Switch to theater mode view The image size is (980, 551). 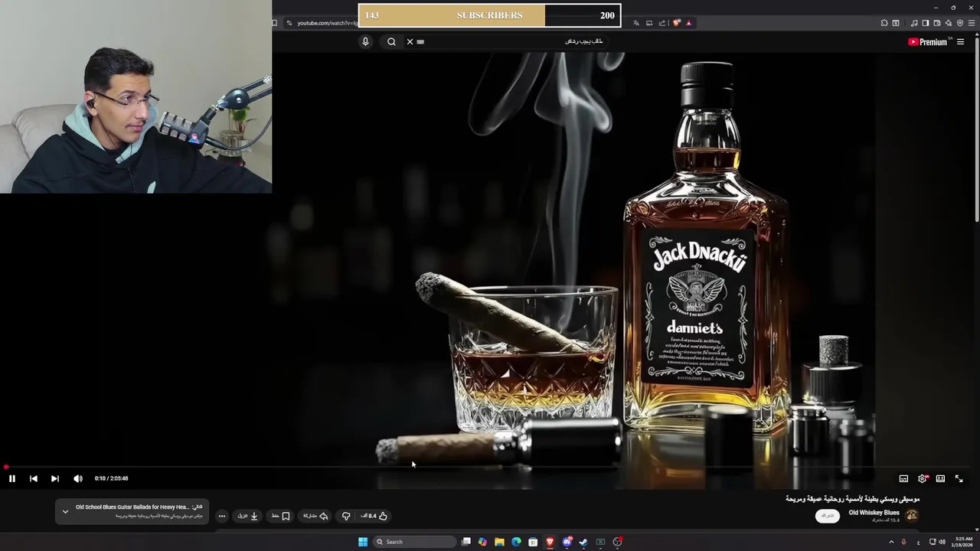pos(940,478)
